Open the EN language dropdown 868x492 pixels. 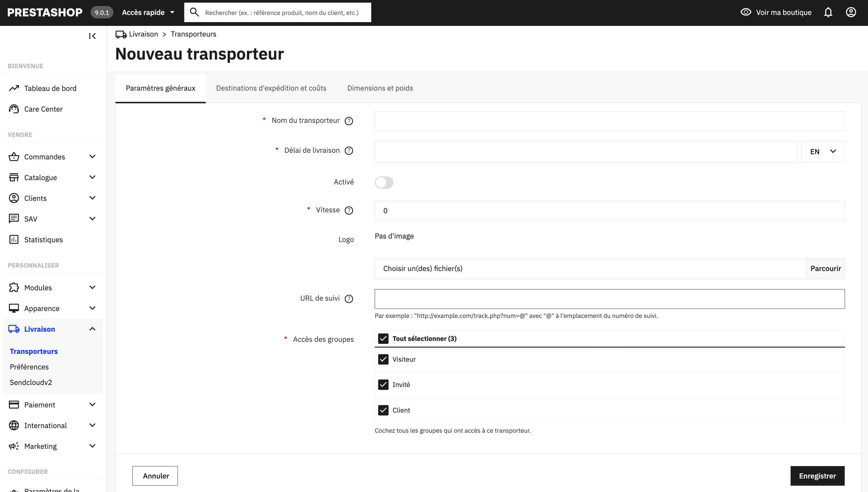coord(823,152)
